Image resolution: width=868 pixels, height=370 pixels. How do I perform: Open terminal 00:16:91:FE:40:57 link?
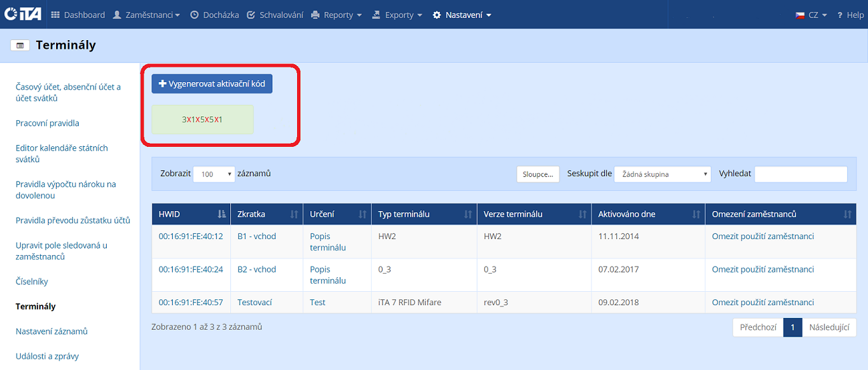[x=190, y=303]
